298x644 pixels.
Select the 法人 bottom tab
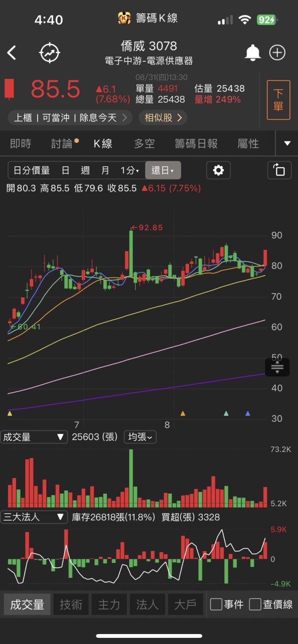click(x=147, y=604)
